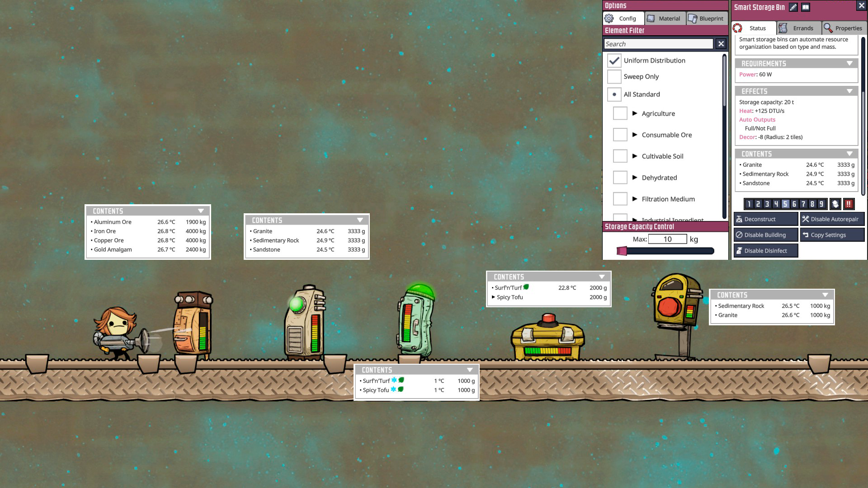The height and width of the screenshot is (488, 868).
Task: Expand the Spicy Tofu row arrow
Action: tap(493, 297)
